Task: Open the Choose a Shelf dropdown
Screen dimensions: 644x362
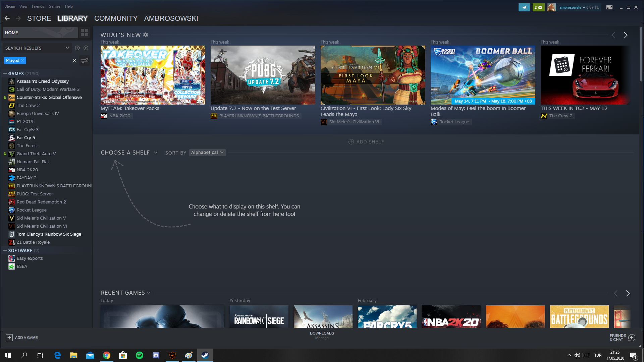Action: click(x=129, y=153)
